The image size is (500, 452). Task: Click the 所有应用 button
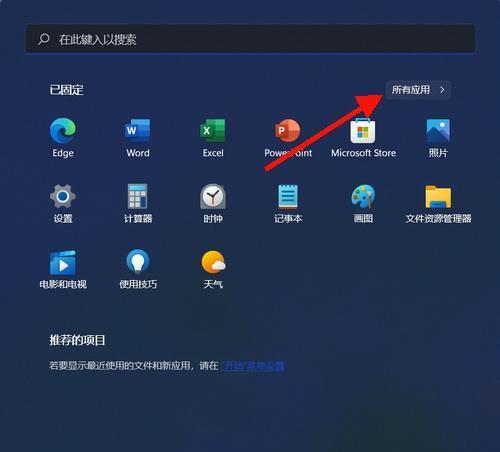[x=418, y=90]
